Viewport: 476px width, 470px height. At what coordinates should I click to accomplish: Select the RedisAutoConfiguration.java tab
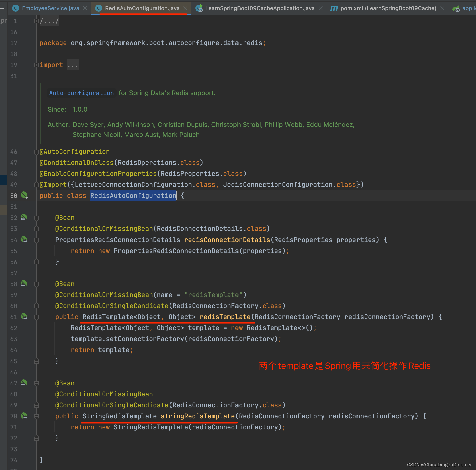point(142,8)
